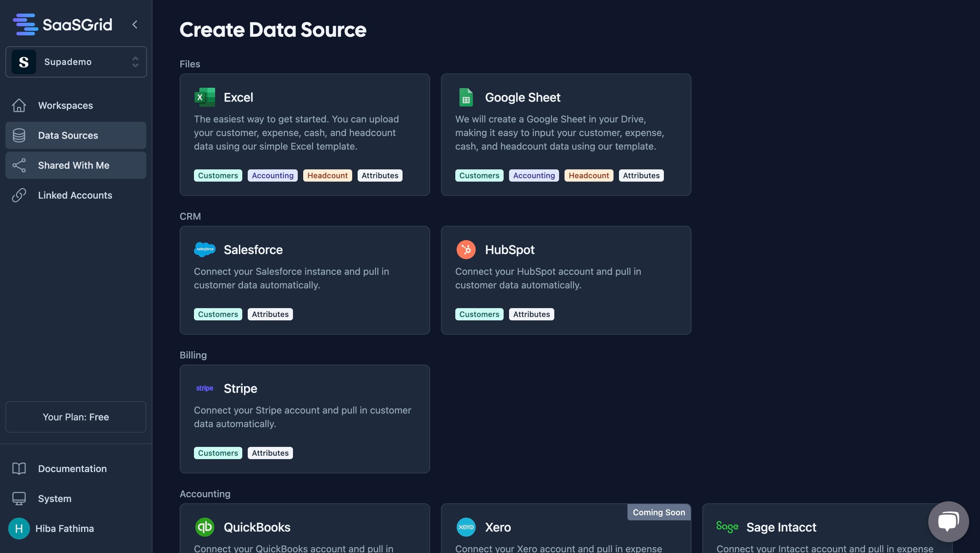This screenshot has height=553, width=980.
Task: Click the Excel card description text
Action: tap(296, 133)
